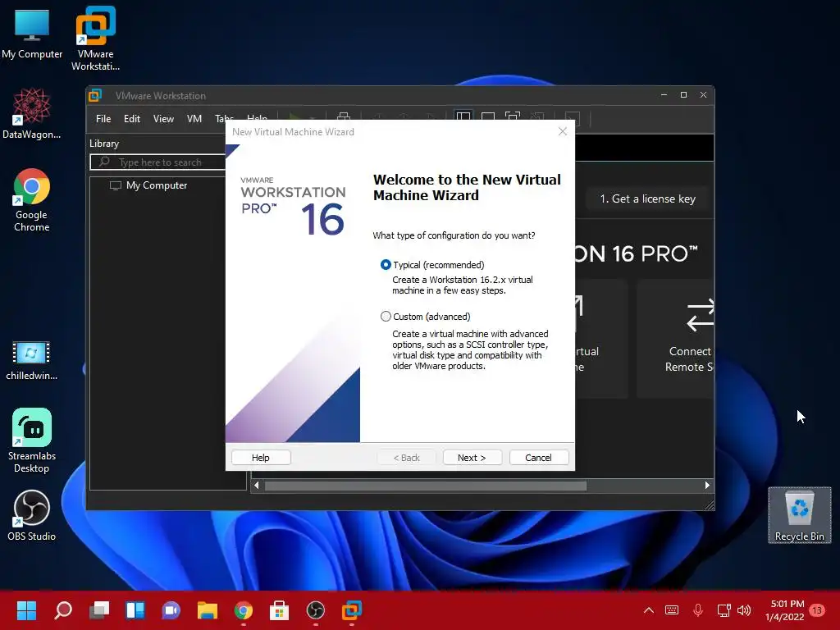Open Microsoft Store from the taskbar
The width and height of the screenshot is (840, 630).
pyautogui.click(x=279, y=610)
